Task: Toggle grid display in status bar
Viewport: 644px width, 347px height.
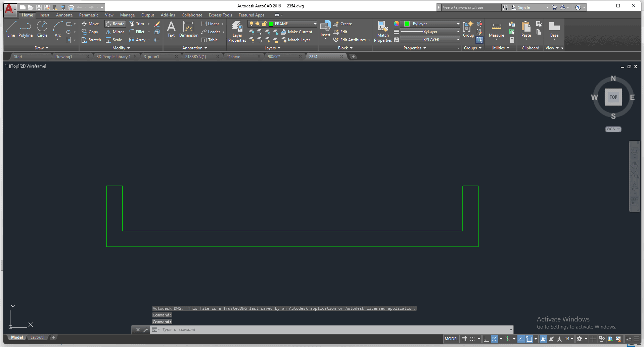Action: coord(464,339)
